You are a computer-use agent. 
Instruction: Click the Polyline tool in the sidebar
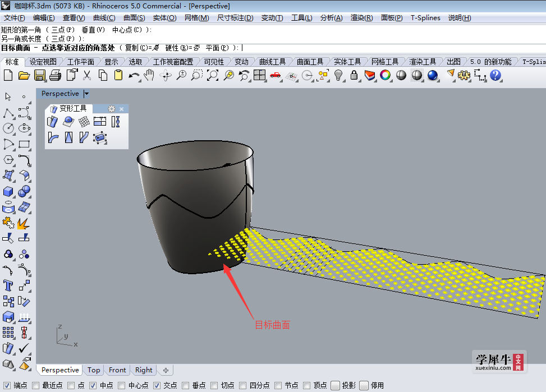(x=8, y=113)
